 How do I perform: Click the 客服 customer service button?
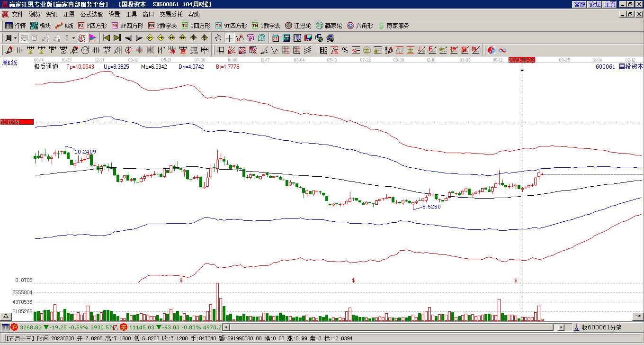tap(580, 4)
